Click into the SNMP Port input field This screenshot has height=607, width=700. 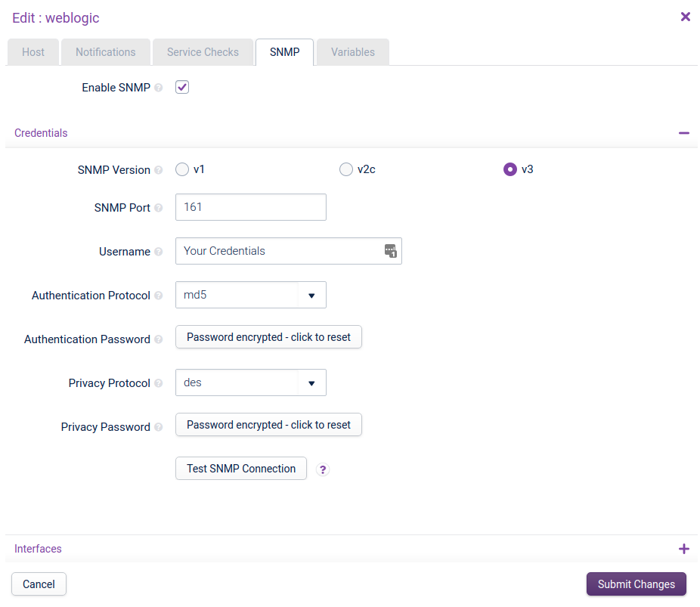click(250, 207)
